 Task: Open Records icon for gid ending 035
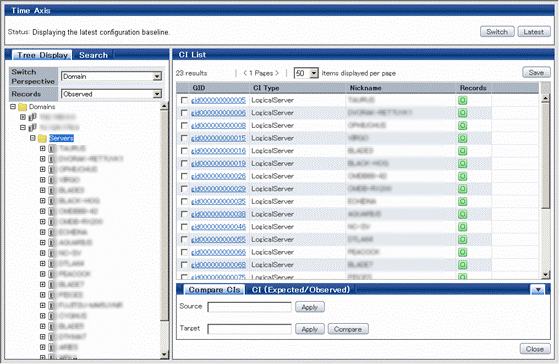coord(462,201)
